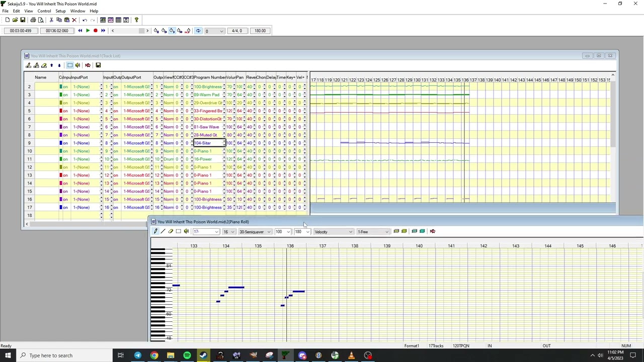Expand the track number 17 dropdown
The height and width of the screenshot is (362, 644).
click(216, 232)
